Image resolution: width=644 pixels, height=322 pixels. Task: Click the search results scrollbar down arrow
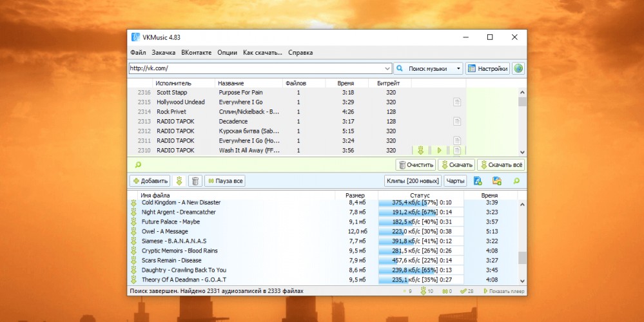(x=522, y=151)
